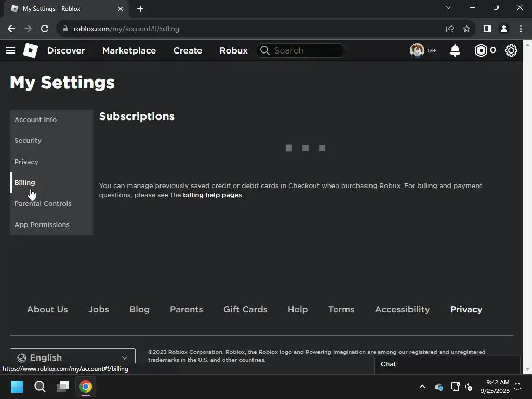
Task: Open the display network tray icon
Action: (455, 387)
